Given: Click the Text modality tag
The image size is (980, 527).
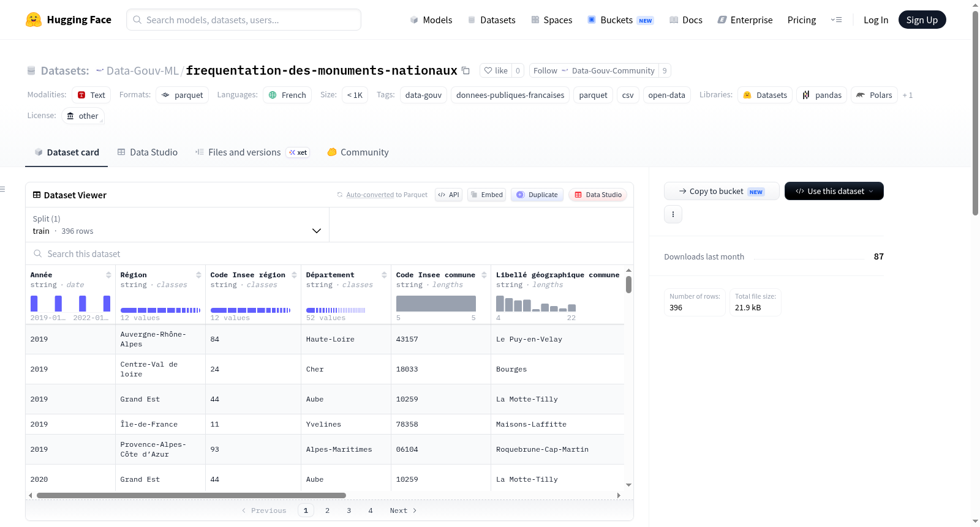Looking at the screenshot, I should [x=91, y=95].
